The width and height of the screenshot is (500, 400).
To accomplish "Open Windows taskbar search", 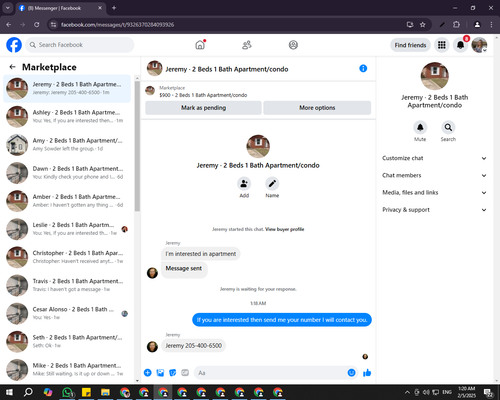I will 28,392.
